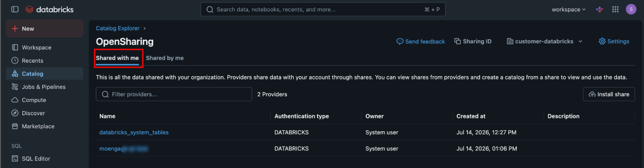Screen dimensions: 644x168
Task: Click the Jobs & Pipelines icon
Action: pos(15,87)
